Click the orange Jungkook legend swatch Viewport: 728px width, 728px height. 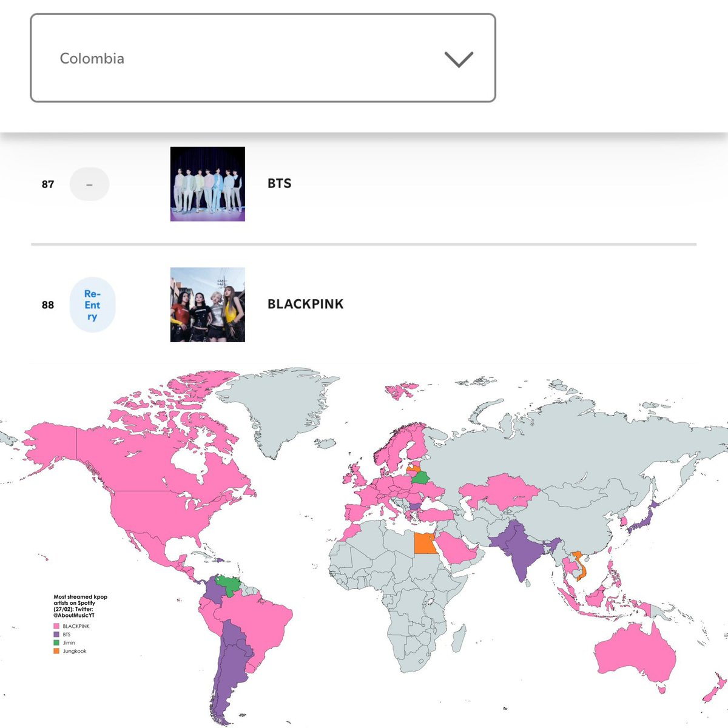tap(56, 650)
